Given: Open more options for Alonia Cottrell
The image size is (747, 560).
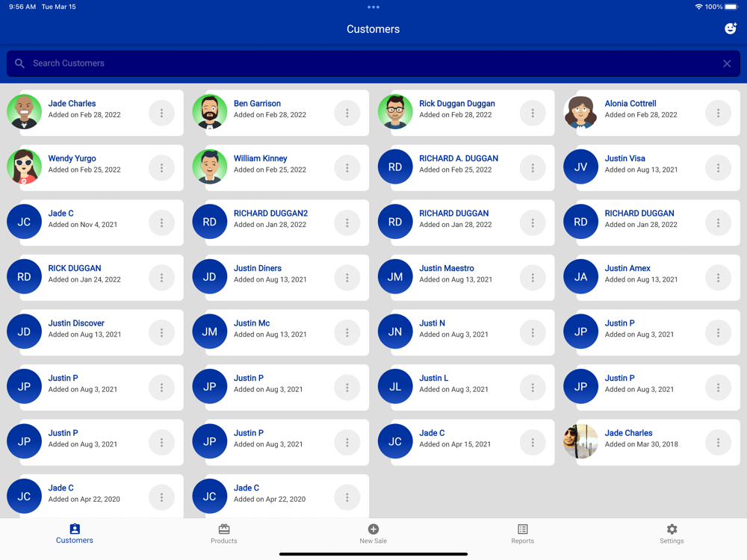Looking at the screenshot, I should [x=718, y=113].
